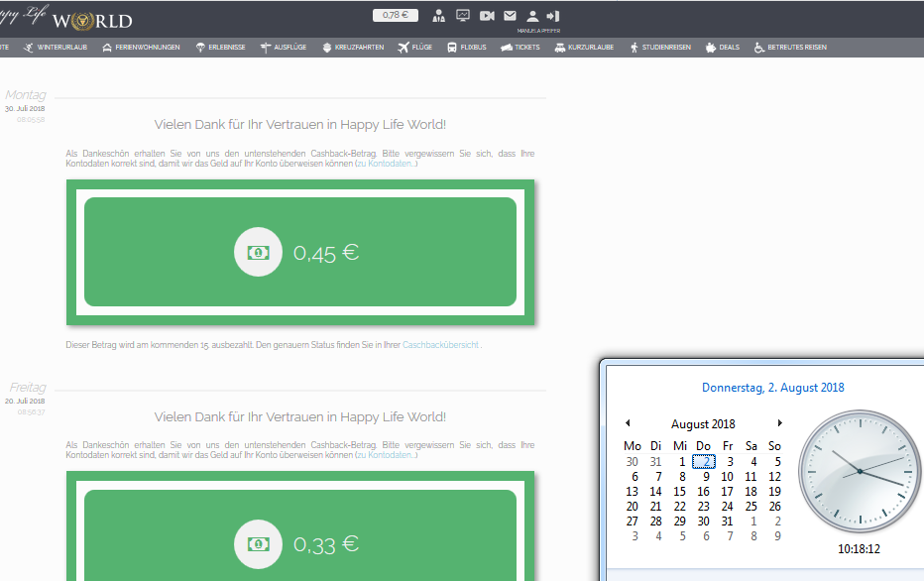Screen dimensions: 924x581
Task: Click the logout arrow icon
Action: 553,16
